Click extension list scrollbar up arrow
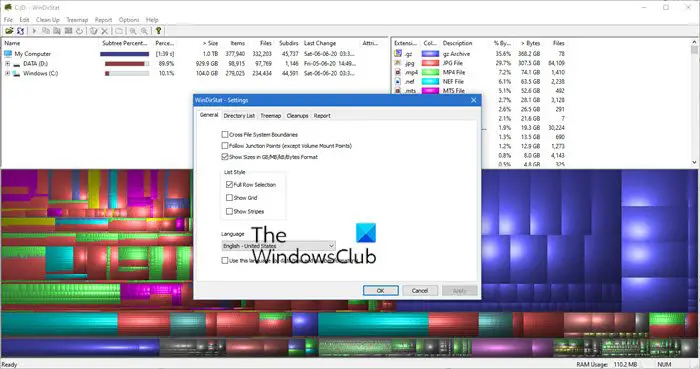The image size is (700, 369). (x=695, y=42)
